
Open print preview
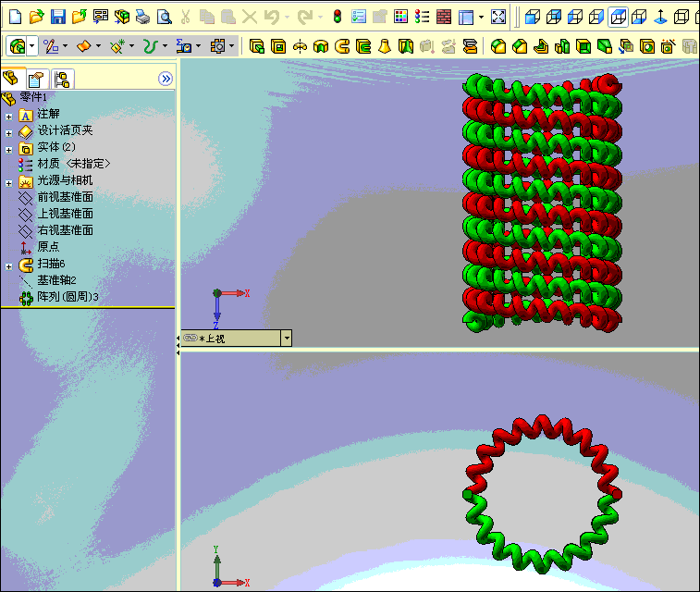(x=165, y=17)
